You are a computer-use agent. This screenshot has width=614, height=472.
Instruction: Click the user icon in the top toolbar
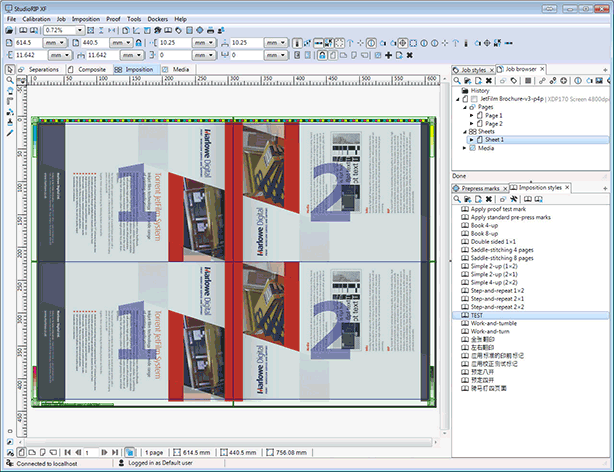tap(221, 31)
